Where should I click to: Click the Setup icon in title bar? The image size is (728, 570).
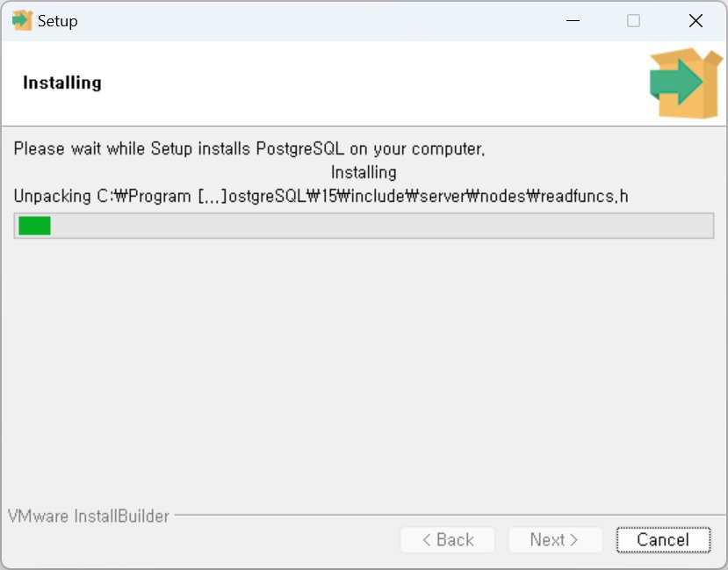pos(22,20)
